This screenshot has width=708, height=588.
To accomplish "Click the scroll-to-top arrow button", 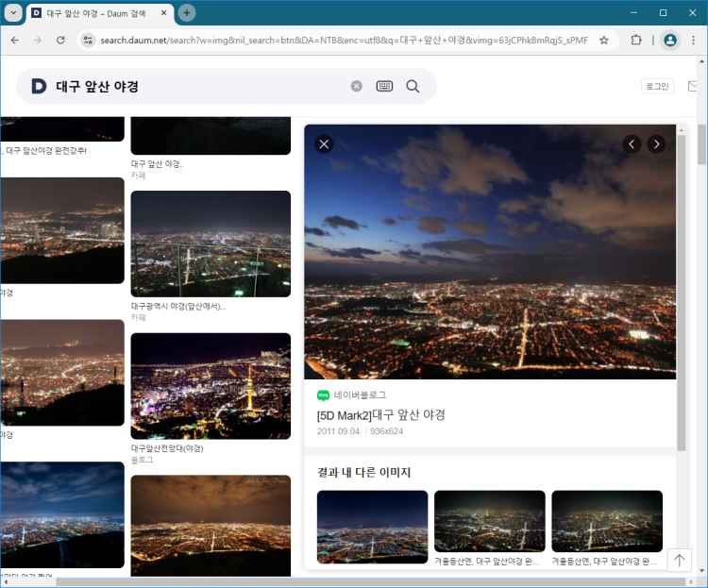I will pyautogui.click(x=679, y=561).
